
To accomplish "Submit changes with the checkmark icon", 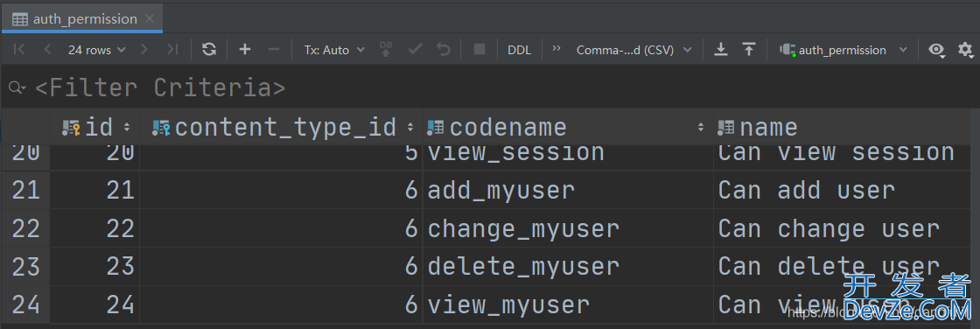I will pyautogui.click(x=415, y=49).
